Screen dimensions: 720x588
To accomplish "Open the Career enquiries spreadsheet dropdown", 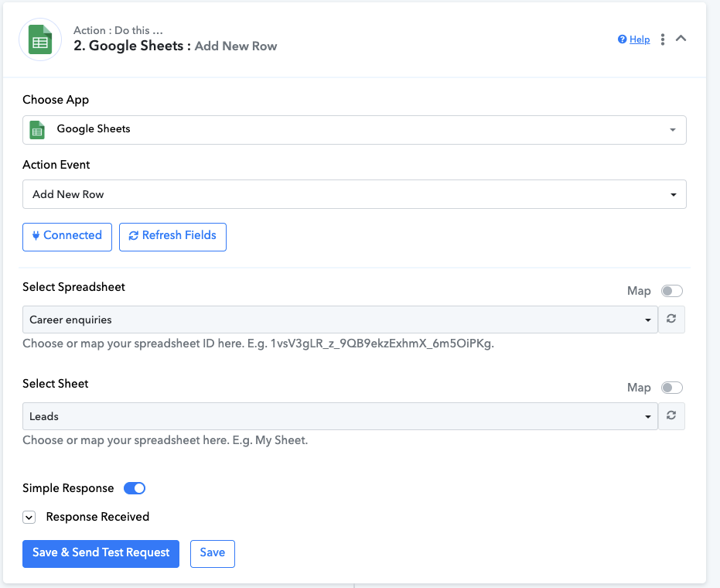I will click(340, 320).
